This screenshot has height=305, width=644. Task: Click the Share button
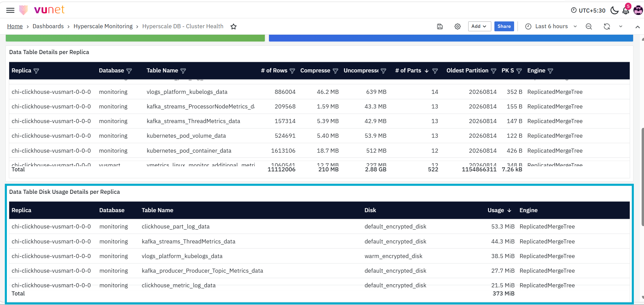(504, 27)
